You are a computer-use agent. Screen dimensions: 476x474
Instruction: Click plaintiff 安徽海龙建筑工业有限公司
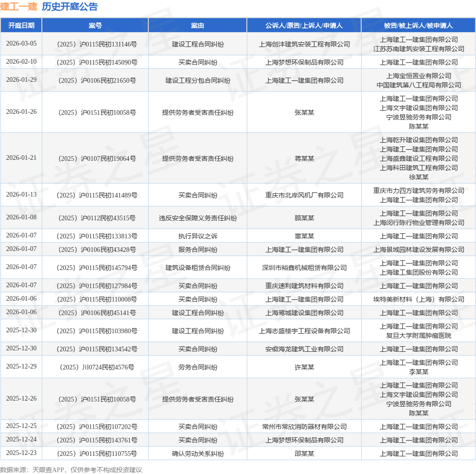tap(304, 349)
